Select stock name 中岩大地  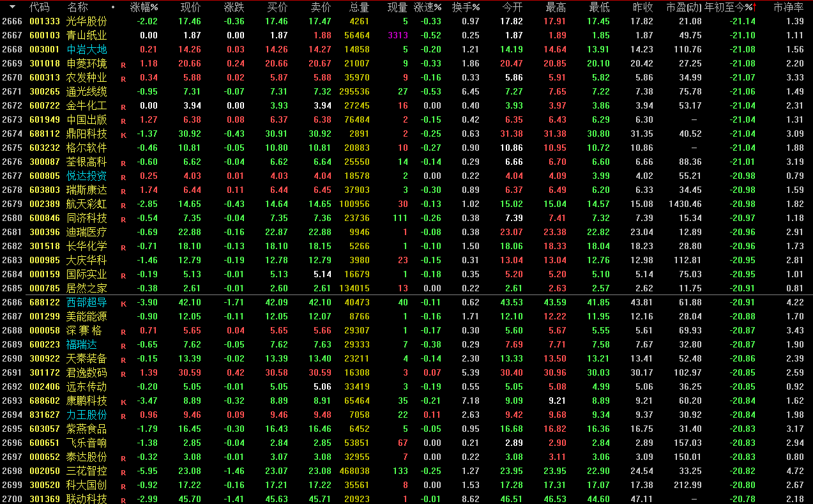tap(87, 50)
